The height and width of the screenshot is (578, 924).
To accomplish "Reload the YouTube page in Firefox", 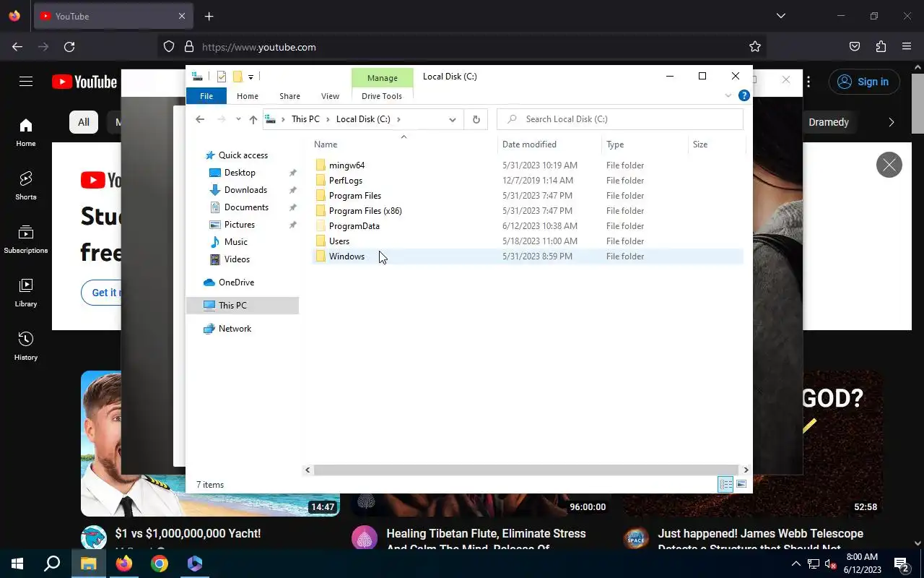I will click(x=69, y=47).
